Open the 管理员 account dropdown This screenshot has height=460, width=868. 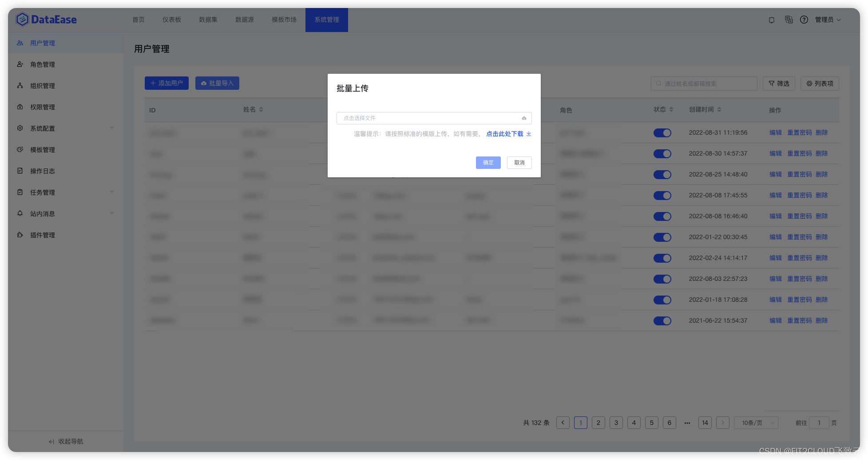(x=828, y=20)
